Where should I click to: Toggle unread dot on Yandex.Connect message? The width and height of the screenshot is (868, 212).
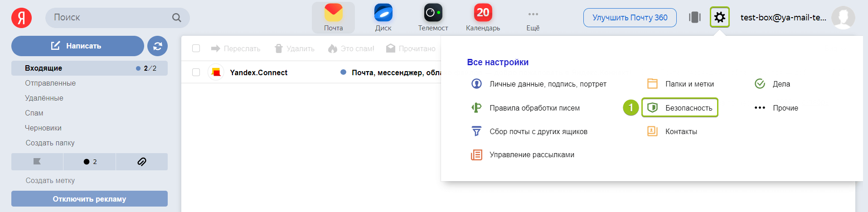pyautogui.click(x=343, y=72)
